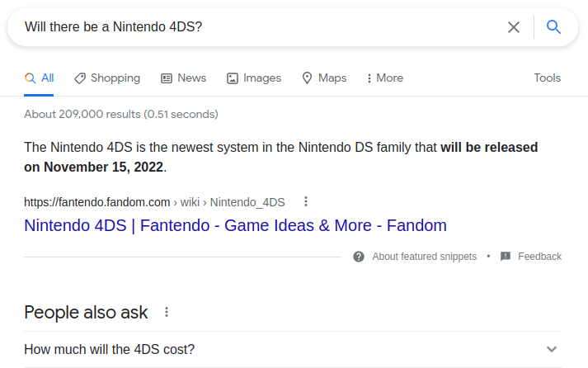Image resolution: width=588 pixels, height=368 pixels.
Task: Click the question mark help icon
Action: click(x=359, y=257)
